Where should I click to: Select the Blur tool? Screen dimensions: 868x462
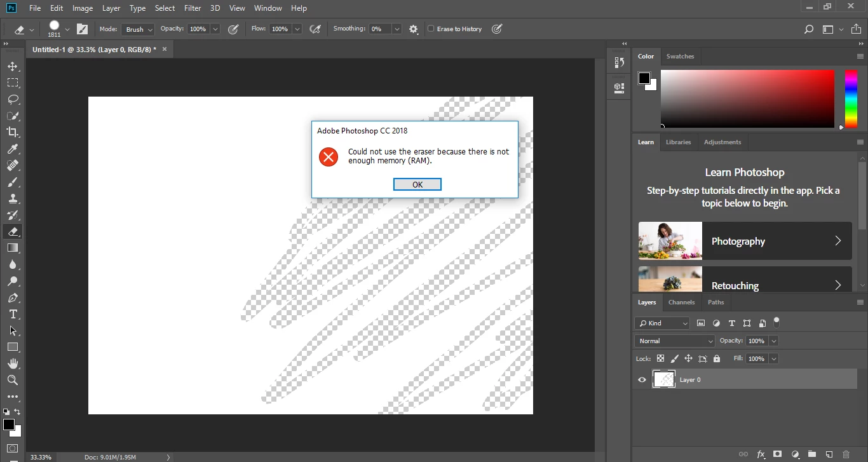13,264
